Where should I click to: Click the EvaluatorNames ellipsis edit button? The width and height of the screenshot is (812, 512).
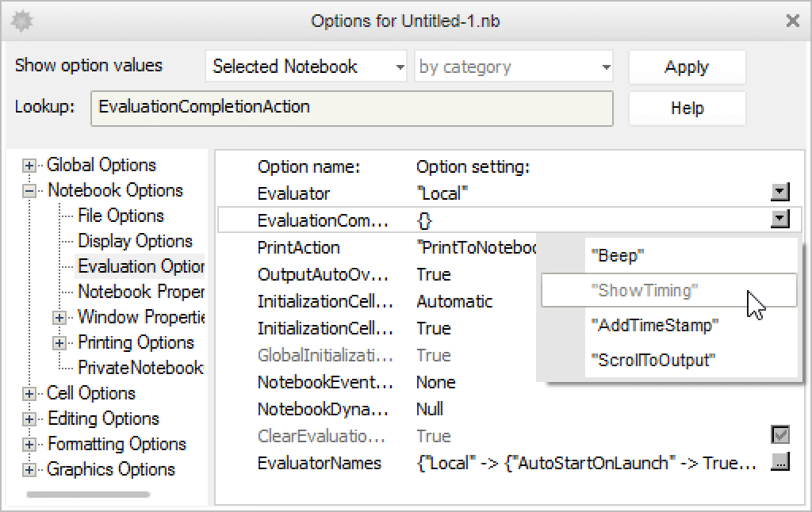[x=780, y=463]
